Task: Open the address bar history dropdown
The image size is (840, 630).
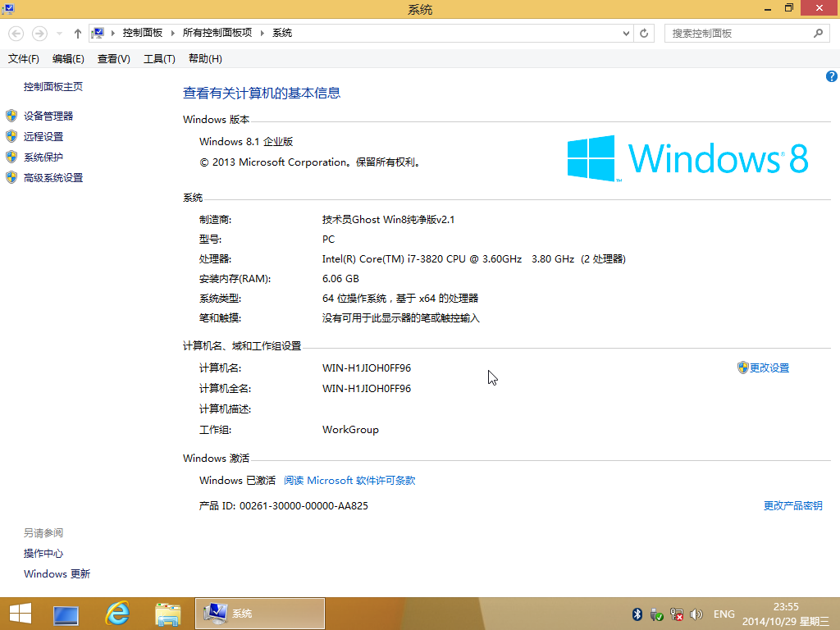Action: point(626,33)
